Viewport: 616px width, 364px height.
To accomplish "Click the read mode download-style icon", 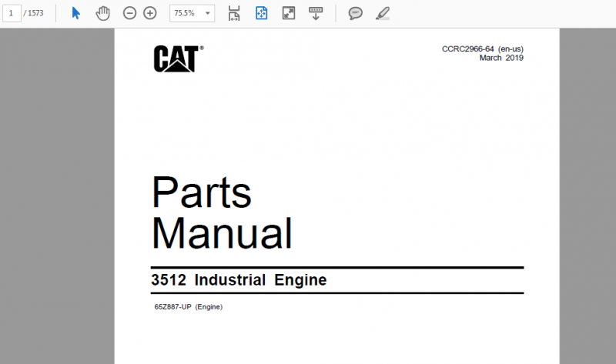I will [315, 13].
